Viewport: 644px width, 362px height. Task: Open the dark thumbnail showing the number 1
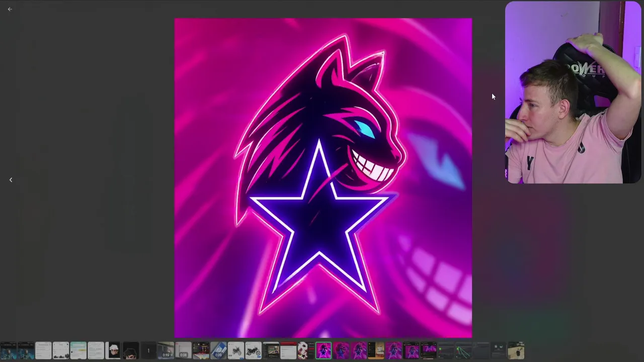[x=148, y=350]
